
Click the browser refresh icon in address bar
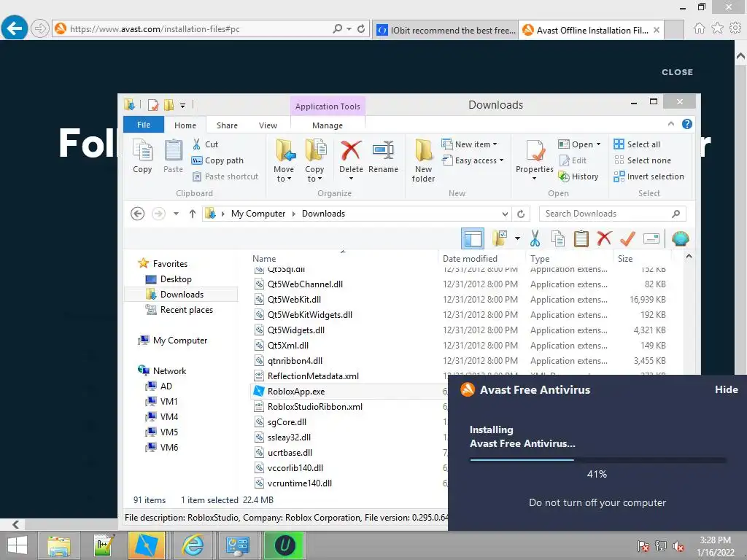[361, 29]
